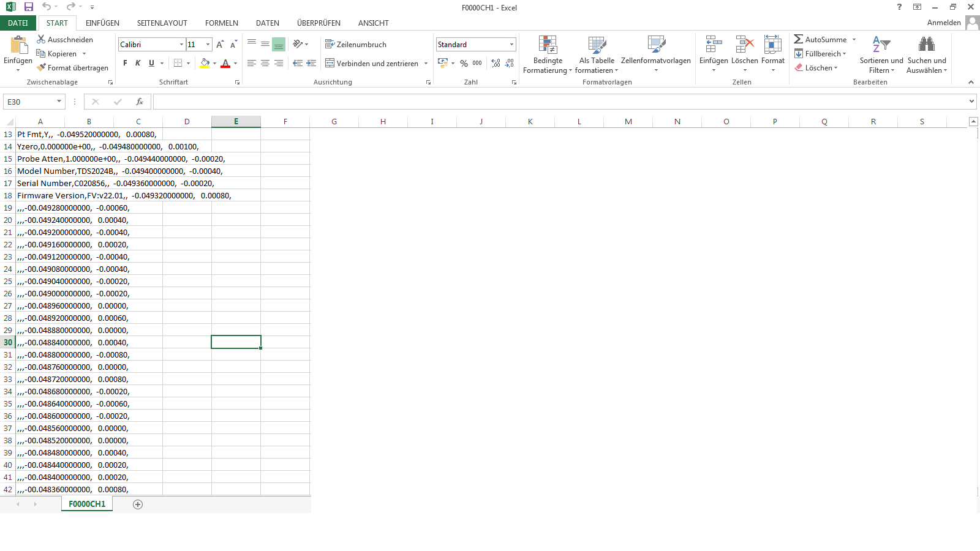The image size is (980, 551).
Task: Click the font color red A swatch
Action: point(225,64)
